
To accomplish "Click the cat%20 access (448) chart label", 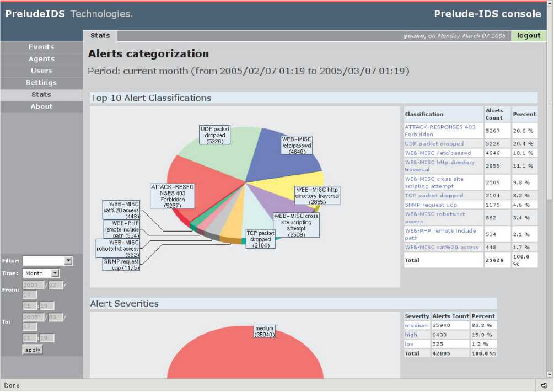I will (x=121, y=210).
